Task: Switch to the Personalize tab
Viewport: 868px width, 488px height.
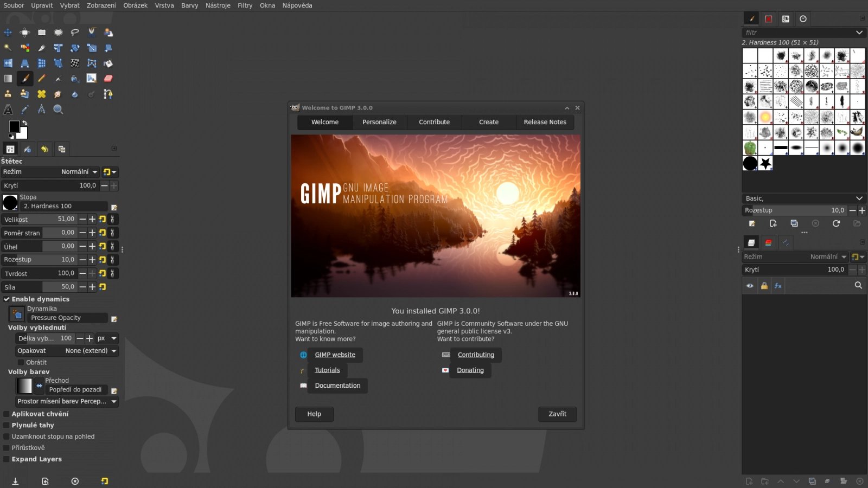Action: click(379, 122)
